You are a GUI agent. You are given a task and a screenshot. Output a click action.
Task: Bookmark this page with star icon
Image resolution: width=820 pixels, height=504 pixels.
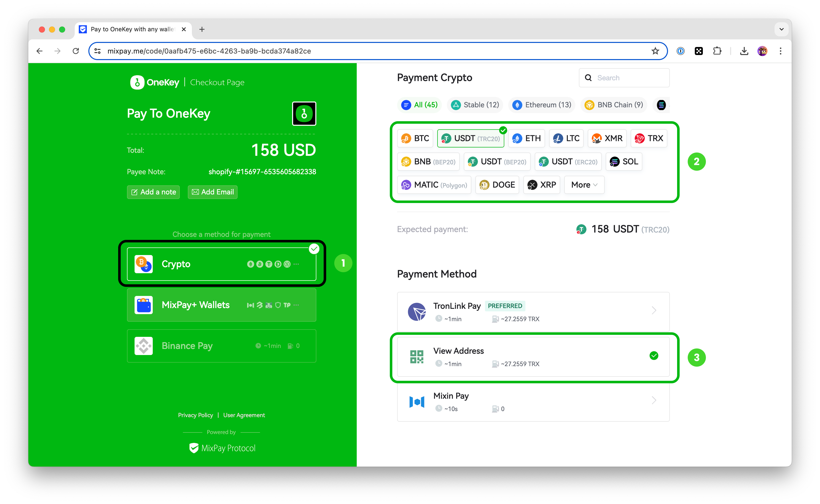tap(655, 51)
